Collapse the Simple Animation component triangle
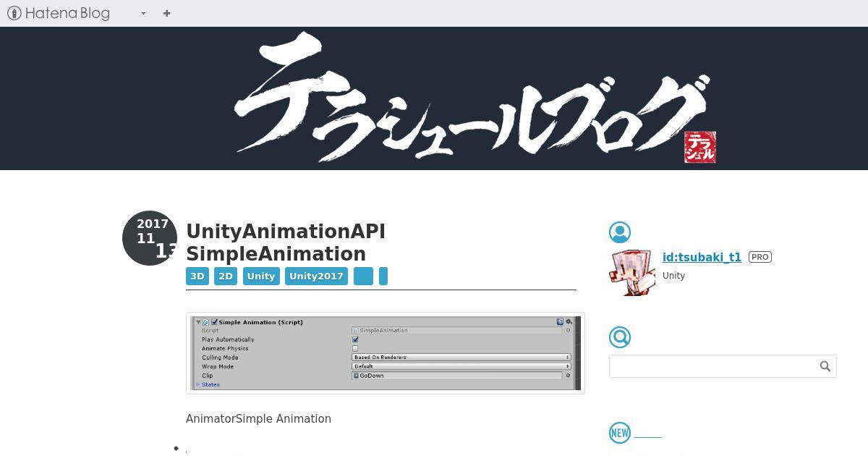Viewport: 868px width, 456px height. [198, 322]
